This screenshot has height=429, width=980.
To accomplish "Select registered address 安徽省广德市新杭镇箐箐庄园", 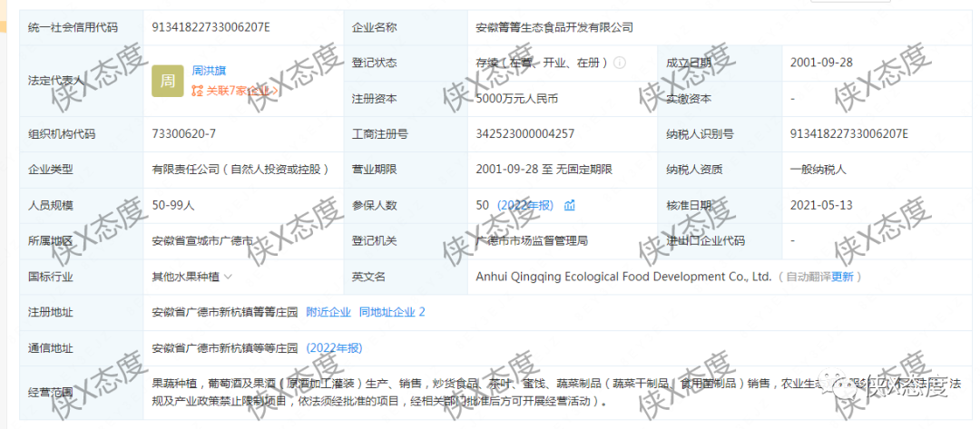I will click(225, 312).
